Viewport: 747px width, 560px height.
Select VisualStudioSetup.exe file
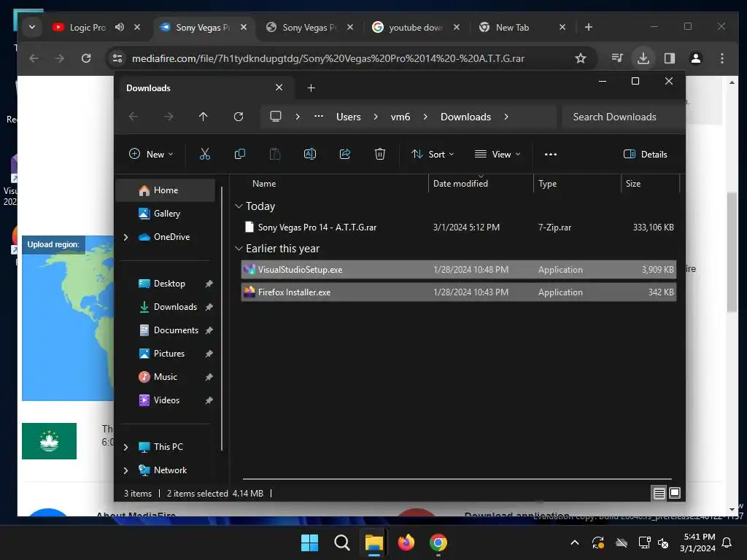(x=459, y=270)
